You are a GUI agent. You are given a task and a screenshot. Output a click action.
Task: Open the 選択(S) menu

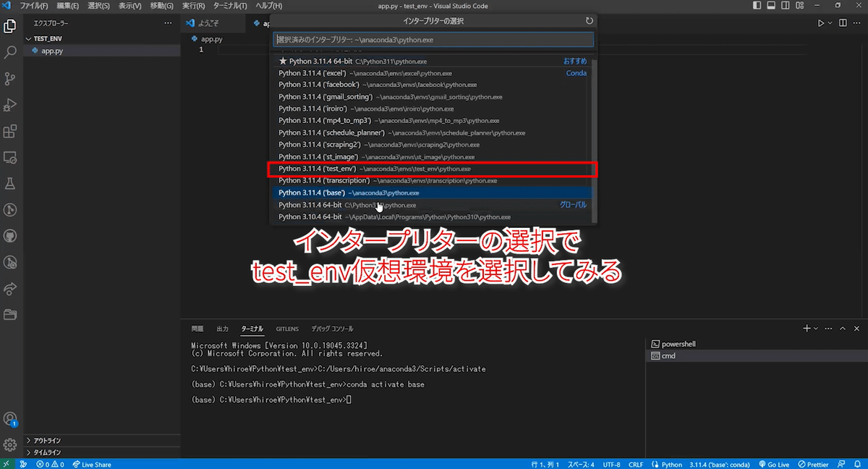98,5
